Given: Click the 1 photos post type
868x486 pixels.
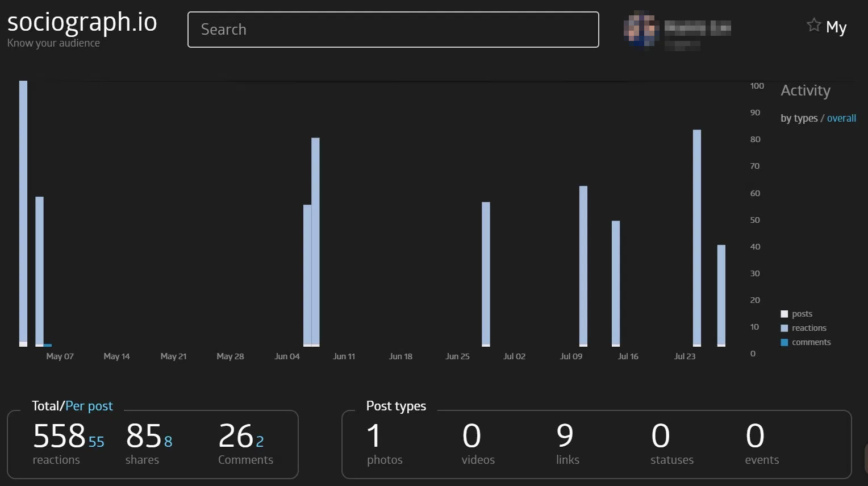Looking at the screenshot, I should [385, 444].
